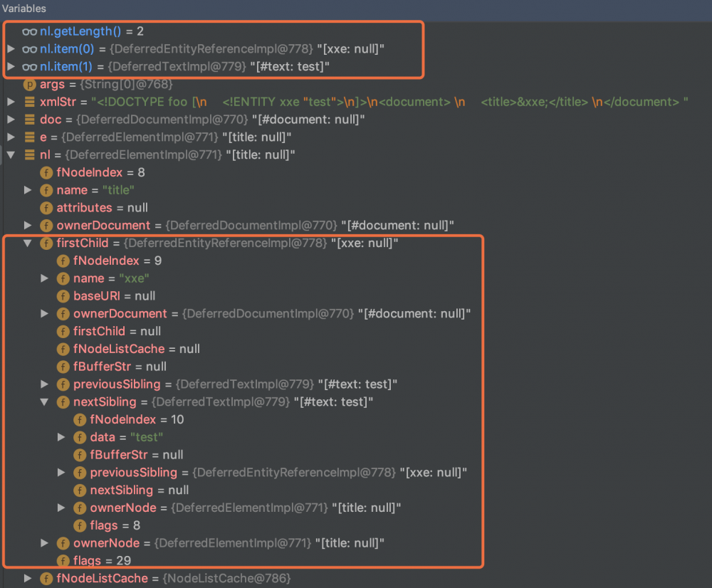The height and width of the screenshot is (588, 712).
Task: Click the field icon for fNodeIndex = 9
Action: click(63, 261)
